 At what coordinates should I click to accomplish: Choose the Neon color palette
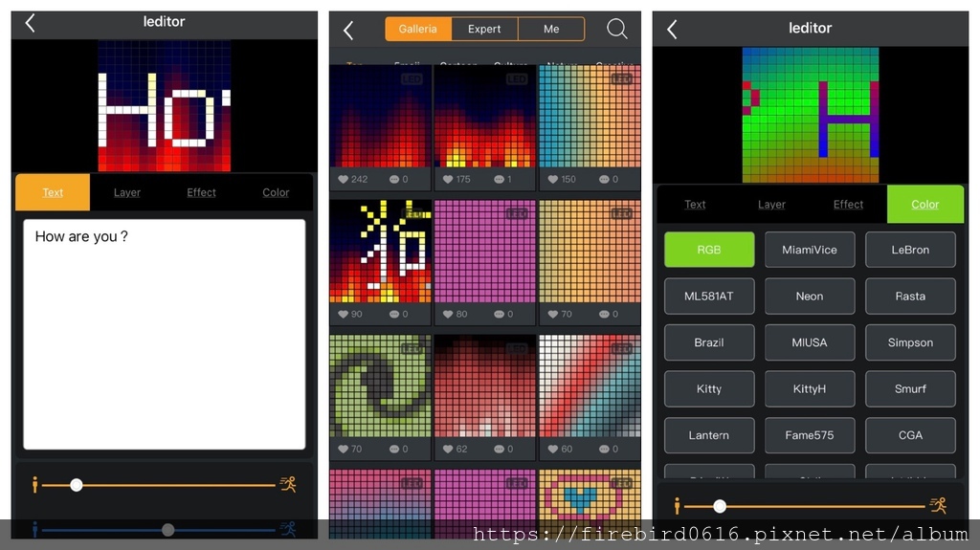(x=810, y=297)
